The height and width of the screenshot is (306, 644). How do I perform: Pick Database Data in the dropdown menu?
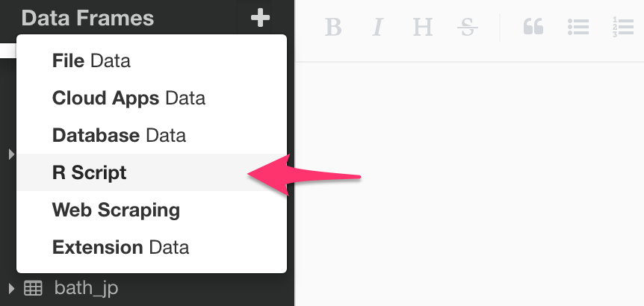pyautogui.click(x=119, y=135)
